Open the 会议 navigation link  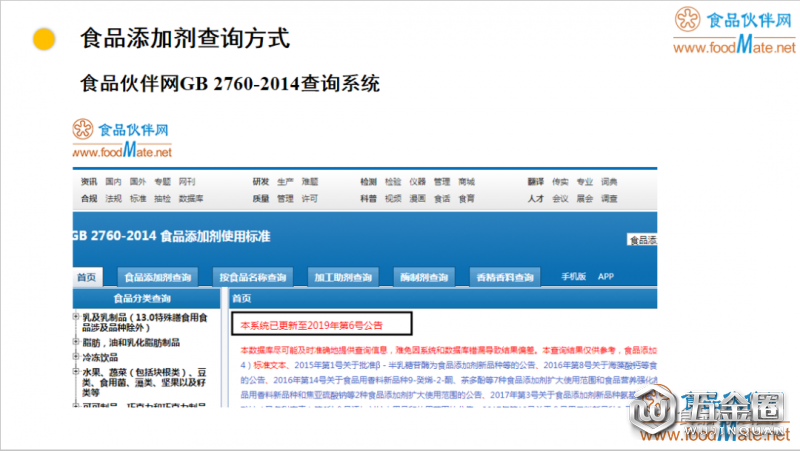tap(560, 198)
